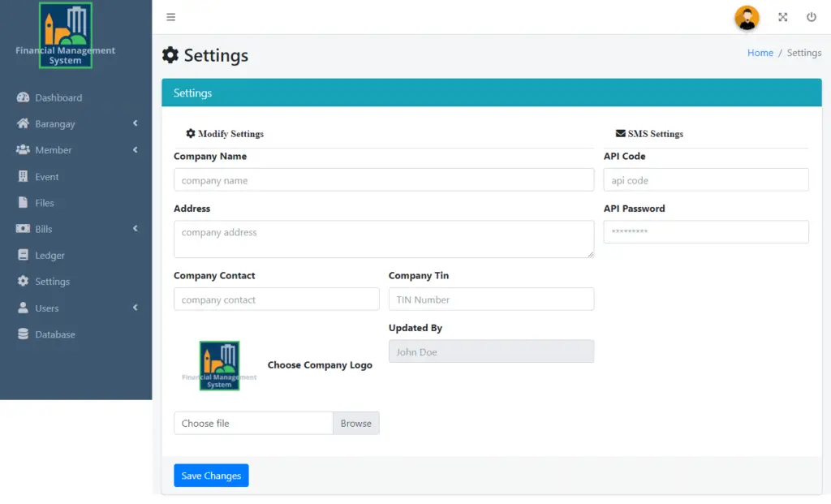Click the Settings gear icon in sidebar
The width and height of the screenshot is (831, 504).
click(x=22, y=281)
